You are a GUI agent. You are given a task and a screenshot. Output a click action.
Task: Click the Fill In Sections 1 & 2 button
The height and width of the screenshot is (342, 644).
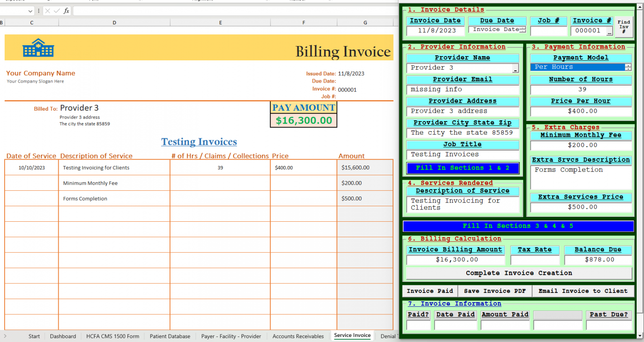[x=462, y=168]
